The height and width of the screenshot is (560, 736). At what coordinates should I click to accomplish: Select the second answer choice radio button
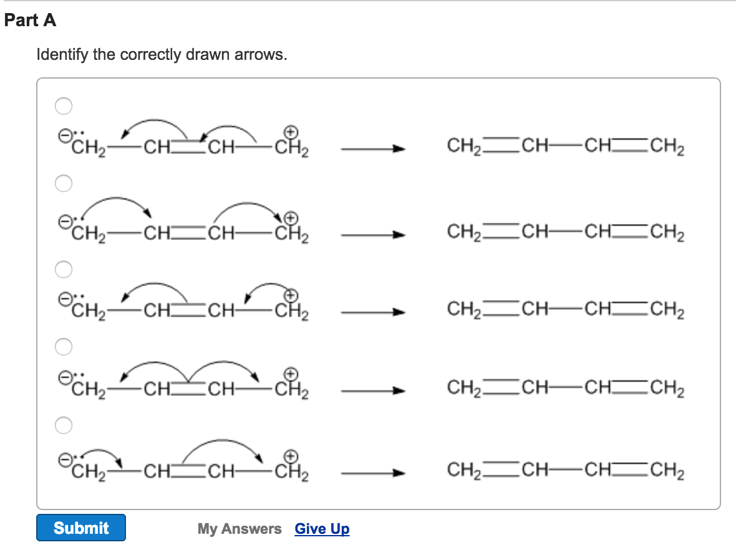tap(63, 184)
